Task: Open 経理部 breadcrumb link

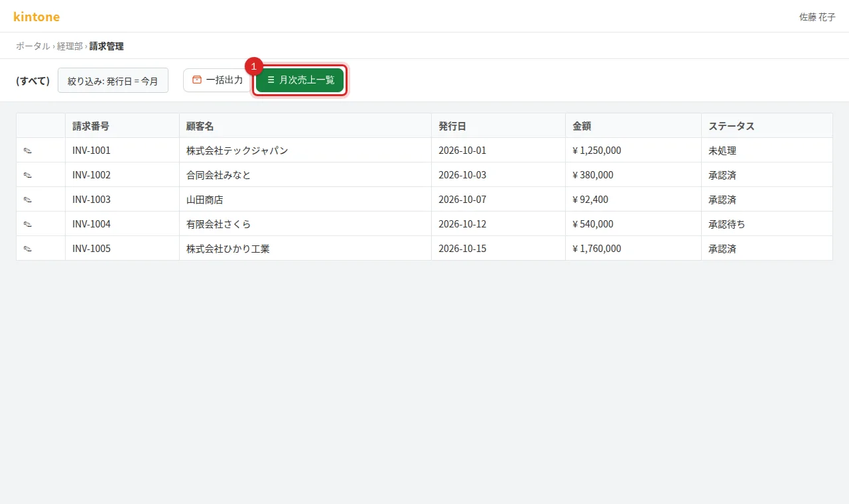Action: 70,46
